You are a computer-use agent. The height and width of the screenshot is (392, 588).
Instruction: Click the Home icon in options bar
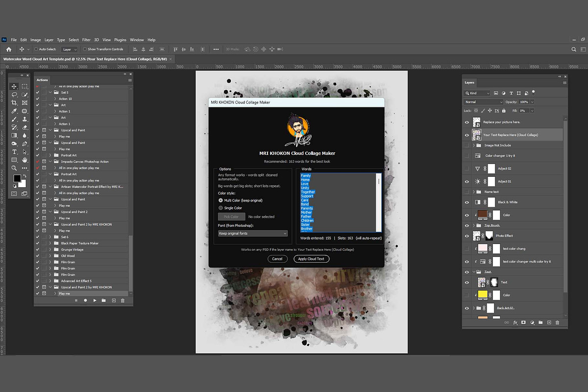[8, 49]
